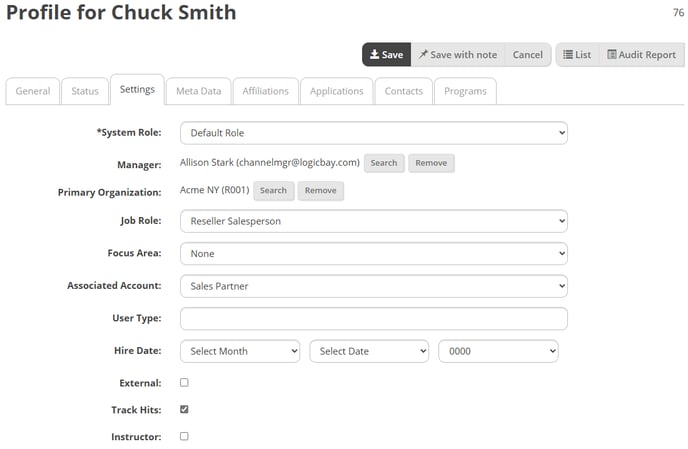Screen dimensions: 688x449
Task: Click the Save button with download icon
Action: (386, 55)
